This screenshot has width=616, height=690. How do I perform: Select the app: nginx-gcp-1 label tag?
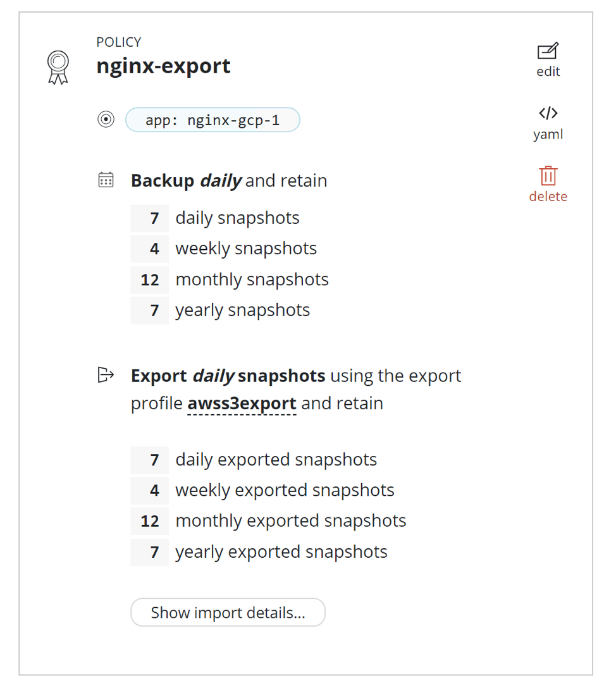tap(213, 120)
